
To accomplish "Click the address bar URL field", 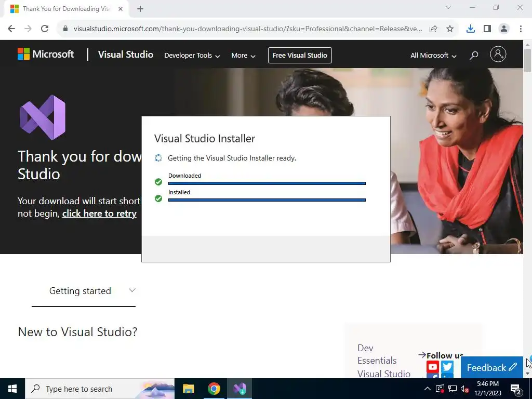I will pos(248,29).
